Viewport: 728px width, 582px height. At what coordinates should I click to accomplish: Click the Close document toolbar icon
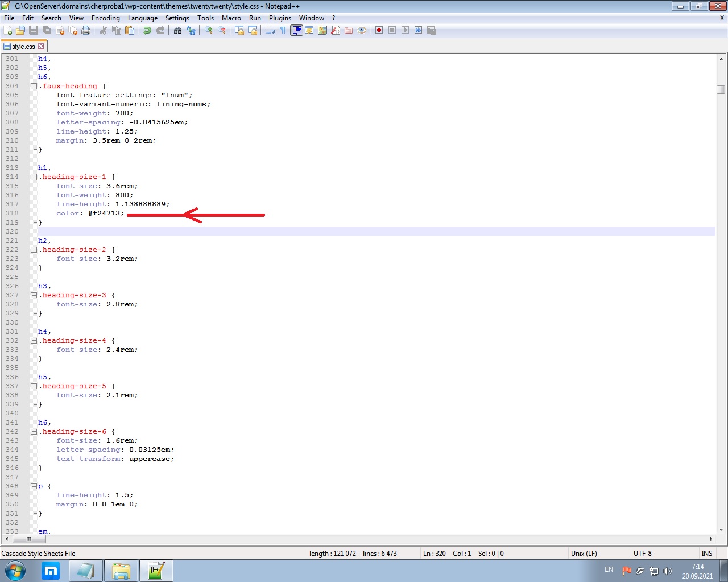pyautogui.click(x=60, y=30)
